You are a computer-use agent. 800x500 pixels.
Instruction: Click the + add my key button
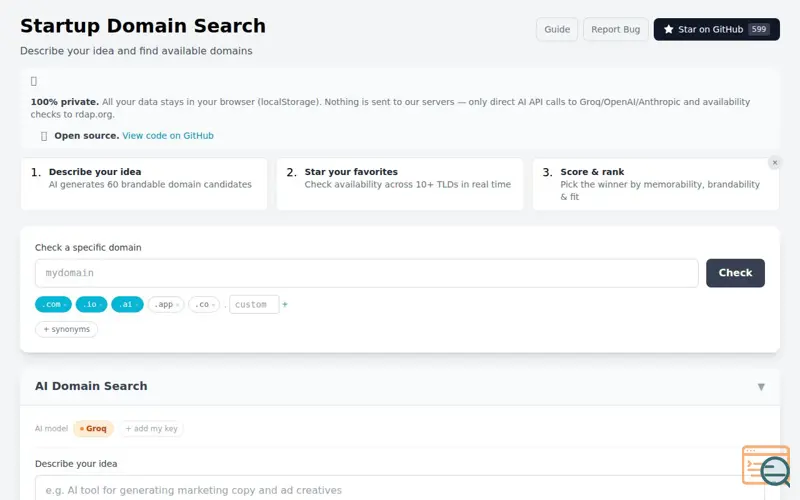click(152, 429)
